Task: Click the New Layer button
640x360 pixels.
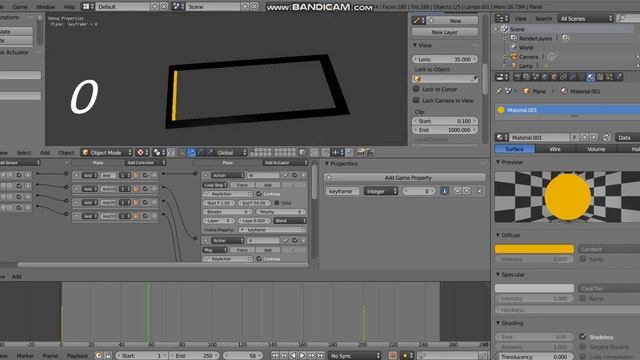Action: (x=444, y=32)
